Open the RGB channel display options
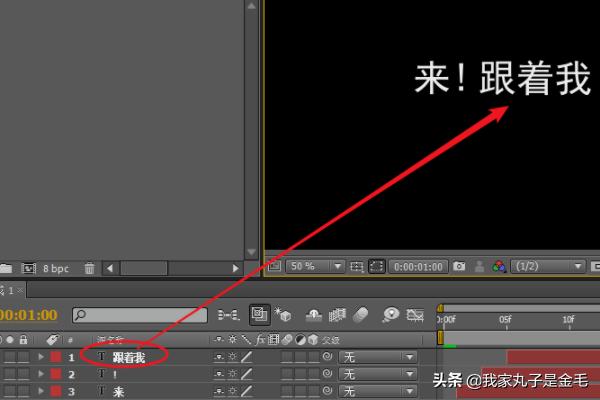The height and width of the screenshot is (400, 600). point(499,266)
